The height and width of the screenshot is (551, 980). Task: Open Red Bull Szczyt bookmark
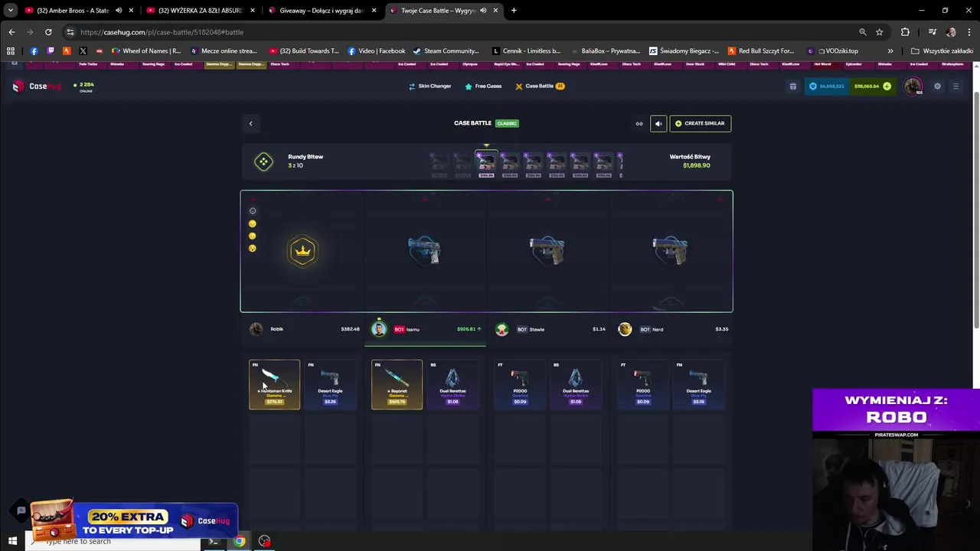tap(761, 51)
